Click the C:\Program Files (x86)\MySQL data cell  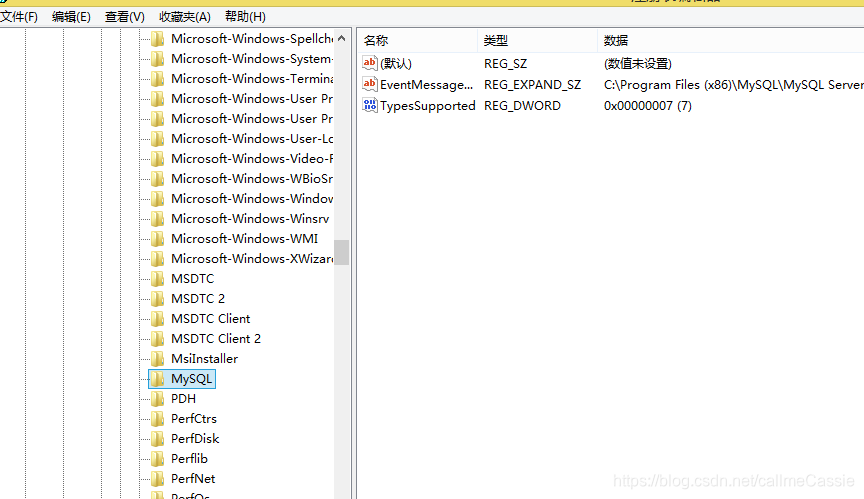[733, 85]
